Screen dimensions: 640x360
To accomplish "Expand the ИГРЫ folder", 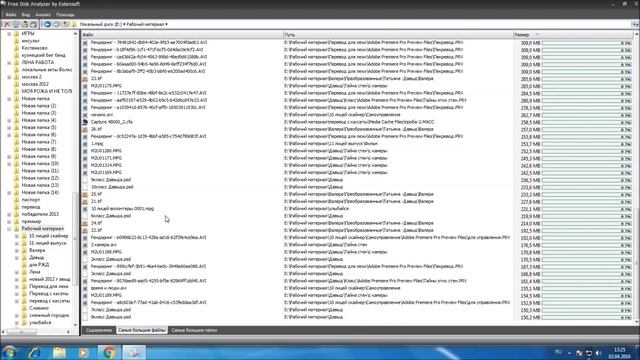I will click(9, 34).
